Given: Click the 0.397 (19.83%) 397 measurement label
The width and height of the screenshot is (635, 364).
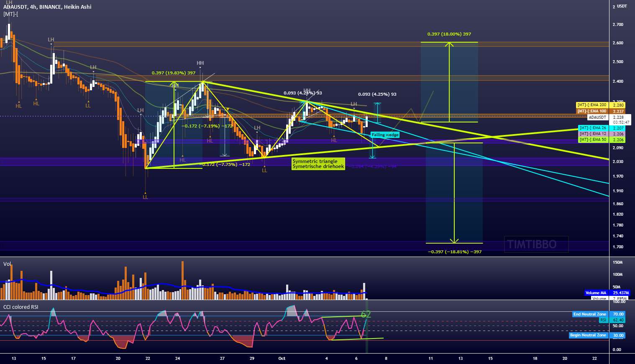Looking at the screenshot, I should (174, 73).
